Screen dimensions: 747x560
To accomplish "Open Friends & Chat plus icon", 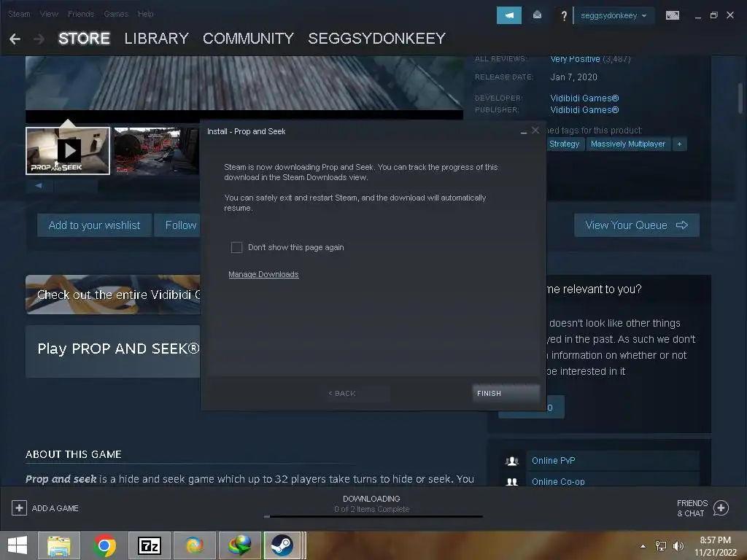I will click(721, 508).
